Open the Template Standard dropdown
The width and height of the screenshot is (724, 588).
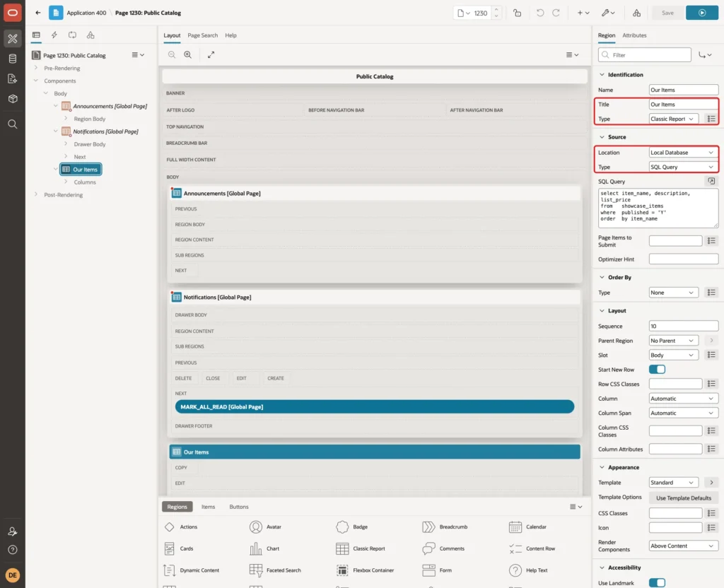(674, 482)
